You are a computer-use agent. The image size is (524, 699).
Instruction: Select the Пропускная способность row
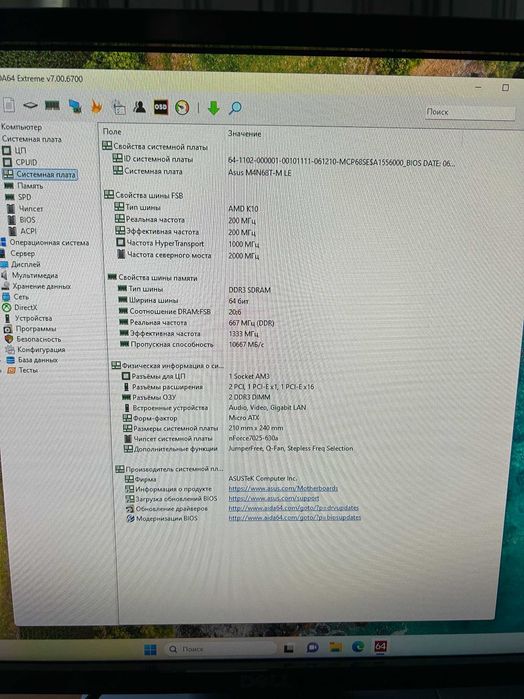coord(192,344)
